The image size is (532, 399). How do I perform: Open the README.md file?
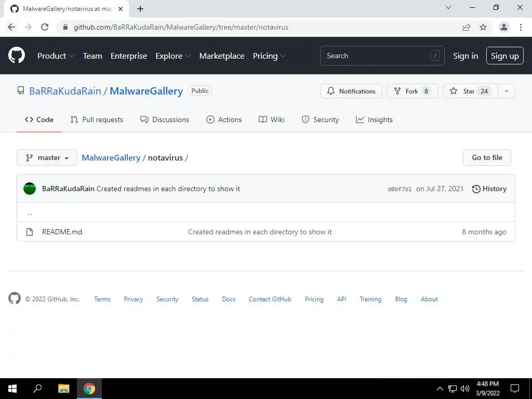pyautogui.click(x=62, y=232)
